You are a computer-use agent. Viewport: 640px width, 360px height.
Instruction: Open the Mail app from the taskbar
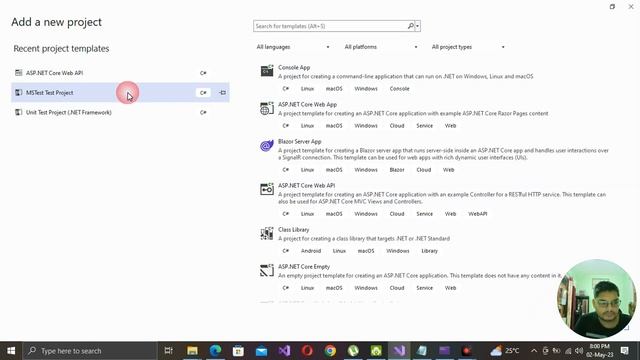pyautogui.click(x=261, y=351)
